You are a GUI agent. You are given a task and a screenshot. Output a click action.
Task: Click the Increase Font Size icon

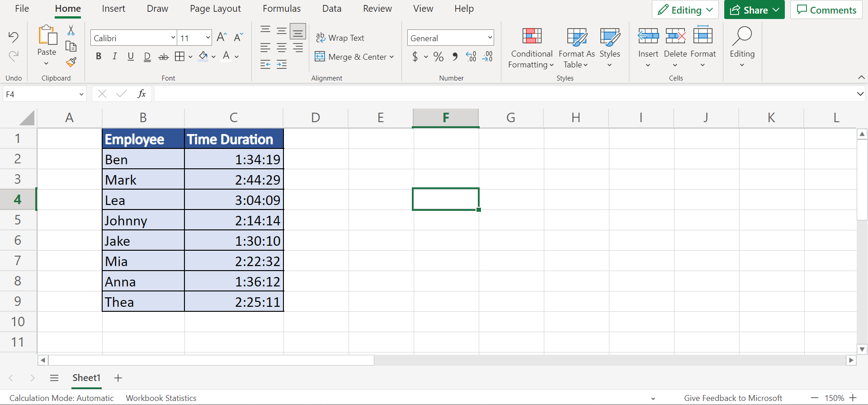222,38
